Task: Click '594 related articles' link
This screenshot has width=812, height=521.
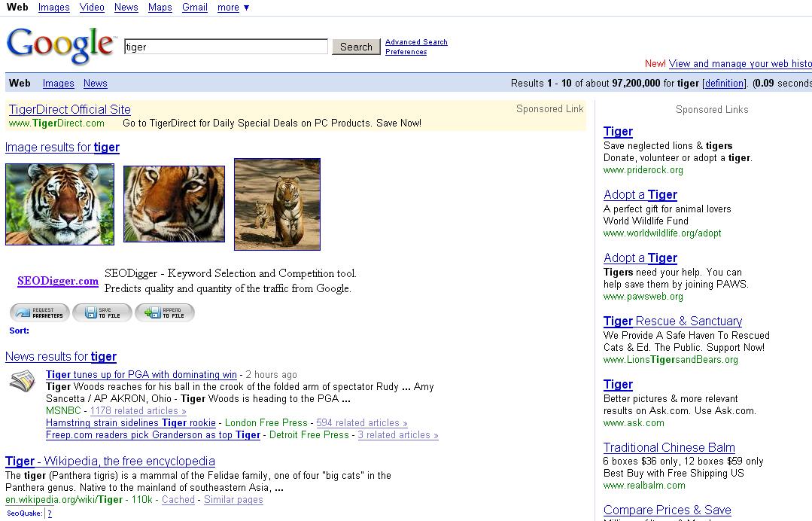Action: tap(362, 422)
